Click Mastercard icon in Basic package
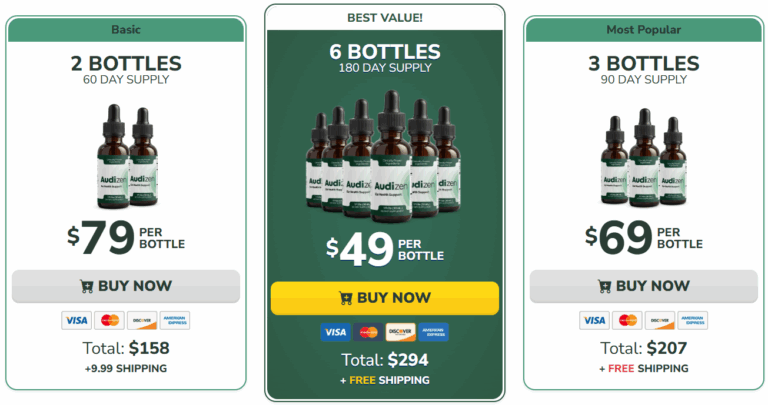 [109, 320]
